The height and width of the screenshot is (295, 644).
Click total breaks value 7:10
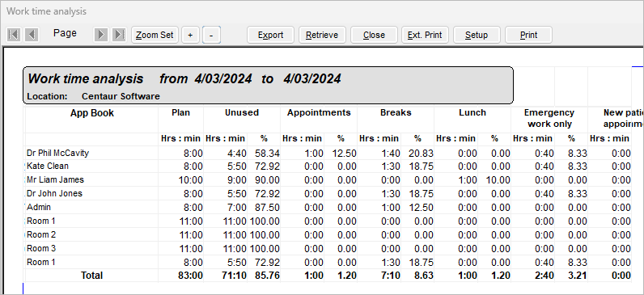click(x=391, y=276)
